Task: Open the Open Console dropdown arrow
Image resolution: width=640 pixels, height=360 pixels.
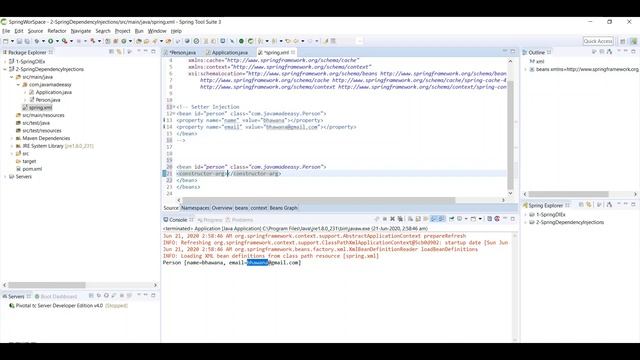Action: [480, 220]
